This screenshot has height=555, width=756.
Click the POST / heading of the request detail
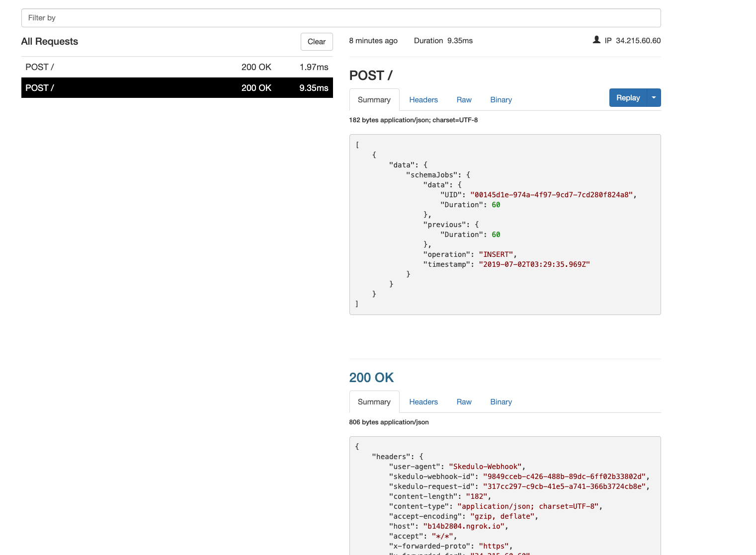pyautogui.click(x=371, y=76)
